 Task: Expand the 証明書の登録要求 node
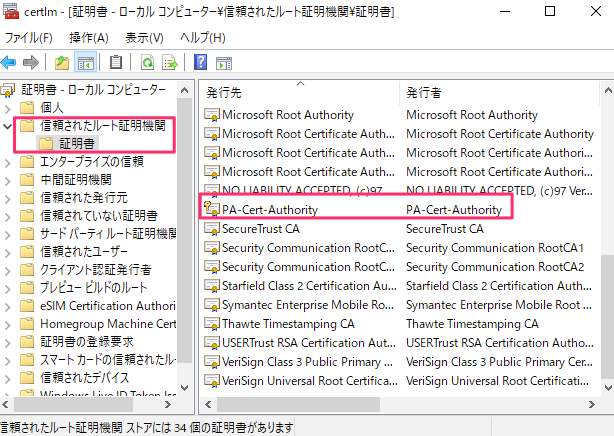tap(7, 342)
